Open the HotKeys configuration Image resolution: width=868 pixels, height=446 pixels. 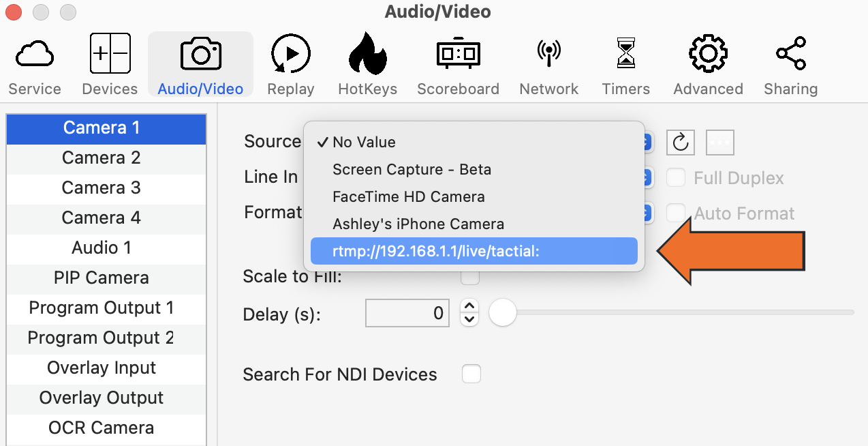pyautogui.click(x=367, y=63)
